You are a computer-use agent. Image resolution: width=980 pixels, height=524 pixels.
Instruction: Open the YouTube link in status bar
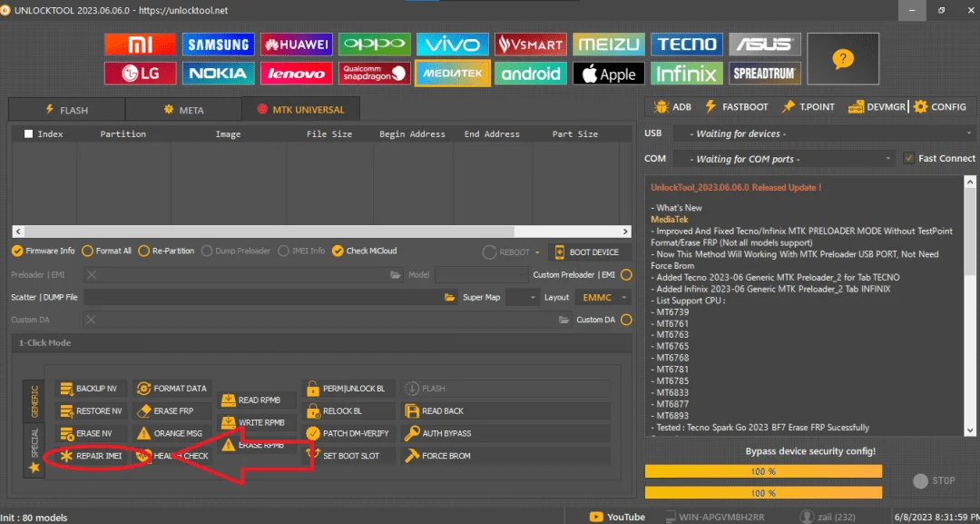tap(617, 517)
